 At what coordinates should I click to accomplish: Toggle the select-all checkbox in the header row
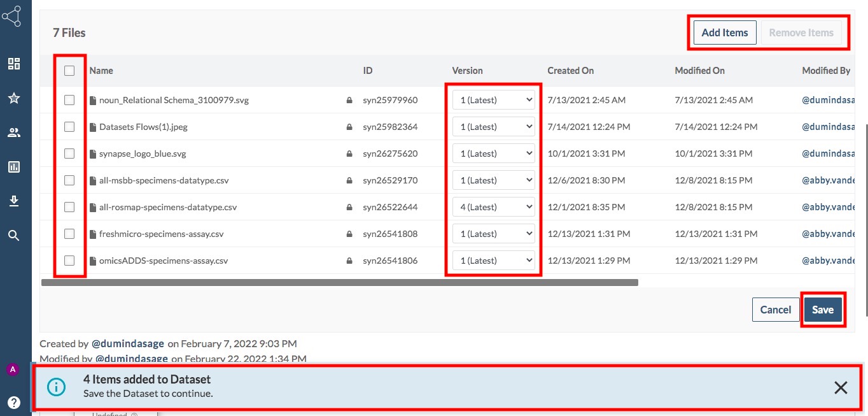69,71
